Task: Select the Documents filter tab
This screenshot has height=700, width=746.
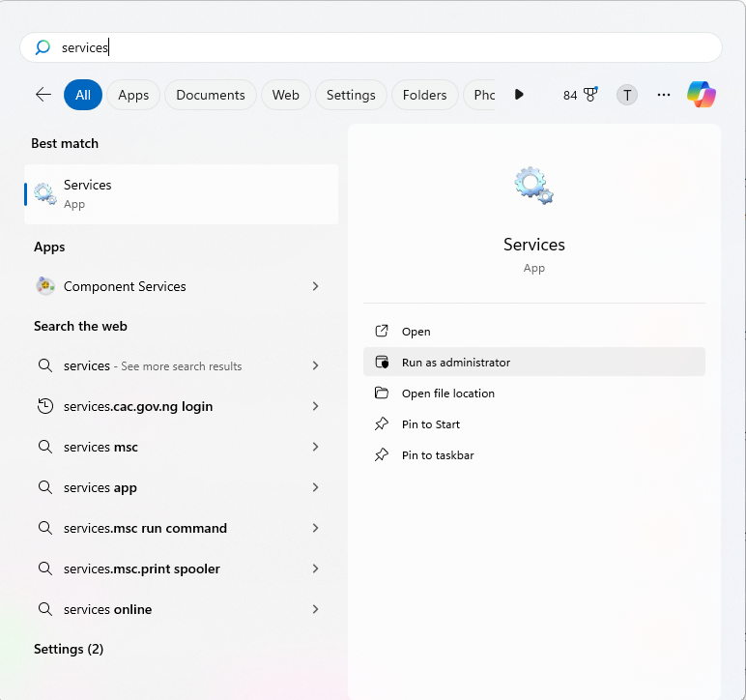Action: click(x=211, y=95)
